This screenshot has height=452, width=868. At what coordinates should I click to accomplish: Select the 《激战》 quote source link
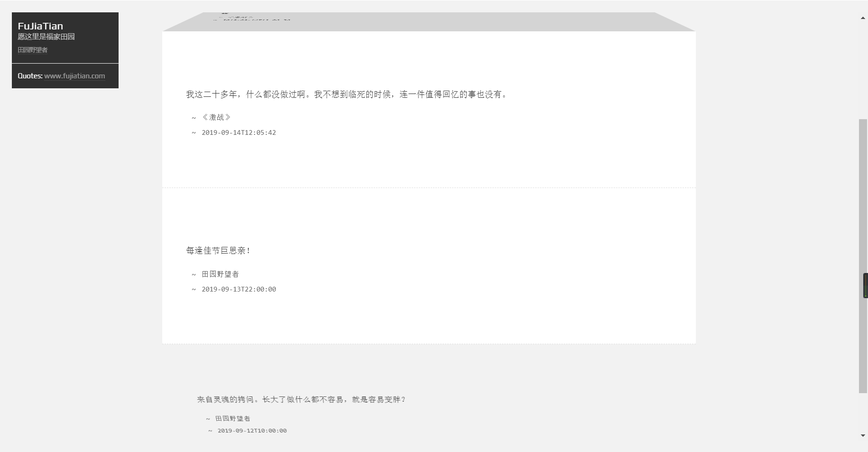pyautogui.click(x=217, y=117)
